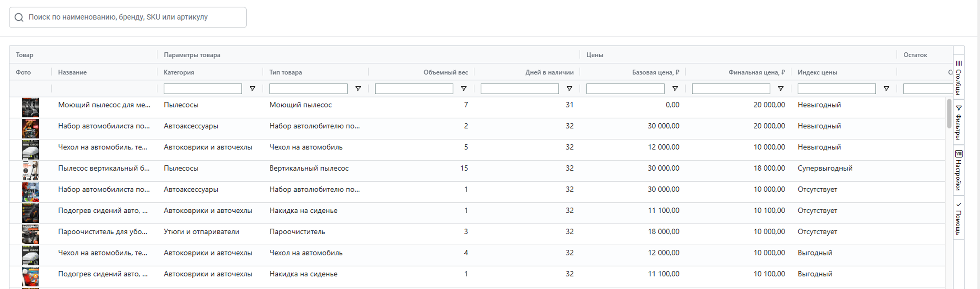Open the Тип товара filter funnel icon

358,88
